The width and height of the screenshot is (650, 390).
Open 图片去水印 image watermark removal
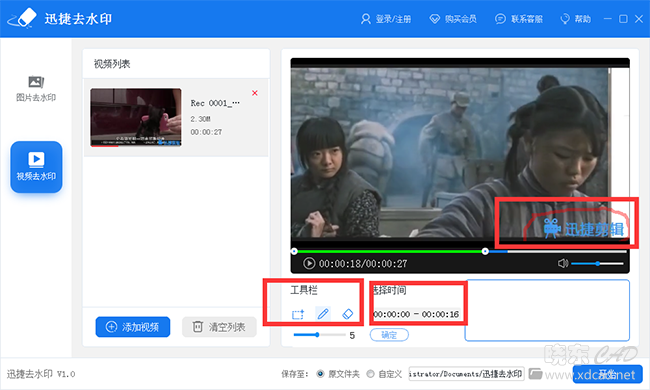(36, 89)
